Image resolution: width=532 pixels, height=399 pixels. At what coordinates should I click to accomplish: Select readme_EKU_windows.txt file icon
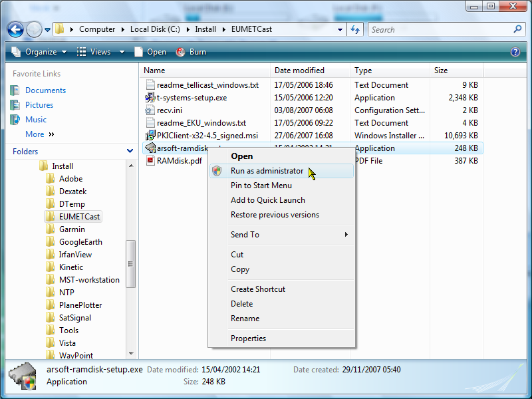(x=150, y=123)
